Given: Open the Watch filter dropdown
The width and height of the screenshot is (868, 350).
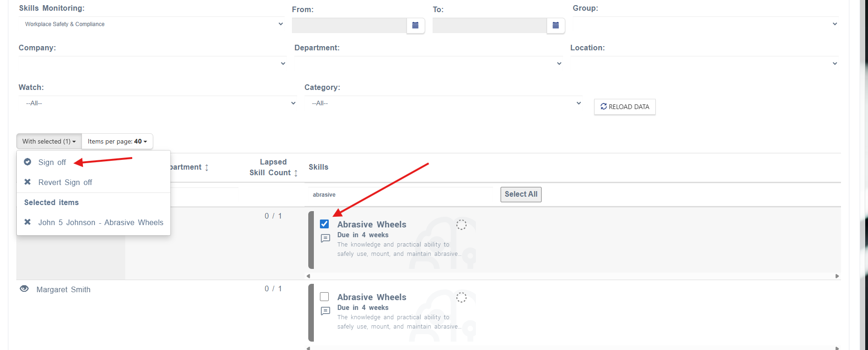Looking at the screenshot, I should [158, 103].
